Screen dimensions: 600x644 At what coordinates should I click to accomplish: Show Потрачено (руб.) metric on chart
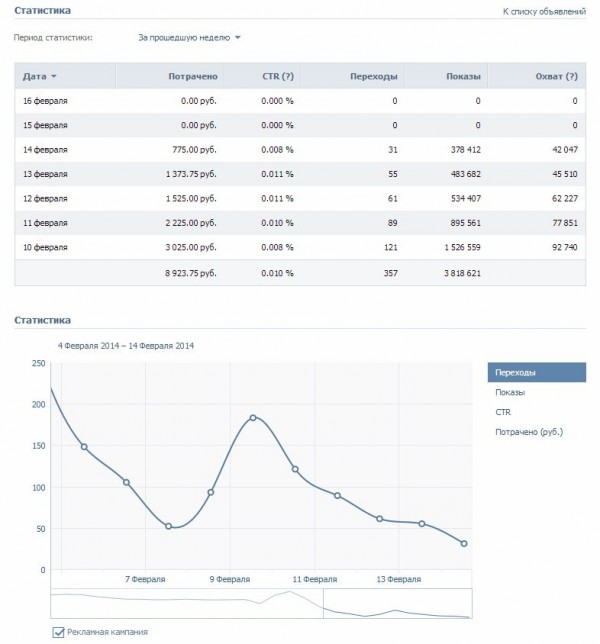(529, 432)
